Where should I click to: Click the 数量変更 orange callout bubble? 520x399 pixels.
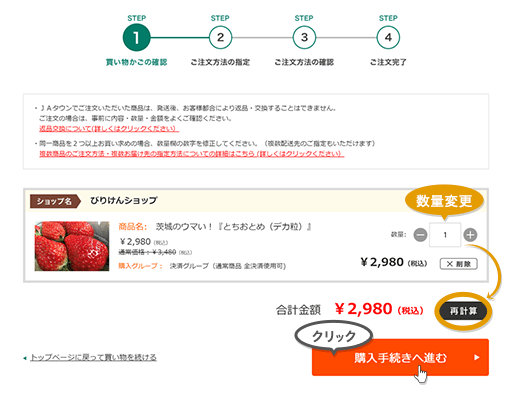pos(444,201)
